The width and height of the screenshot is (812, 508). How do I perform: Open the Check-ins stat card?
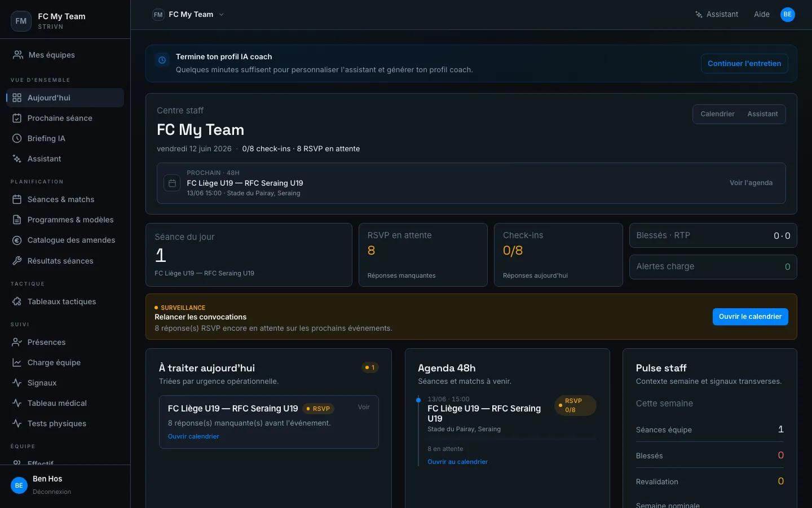tap(558, 255)
